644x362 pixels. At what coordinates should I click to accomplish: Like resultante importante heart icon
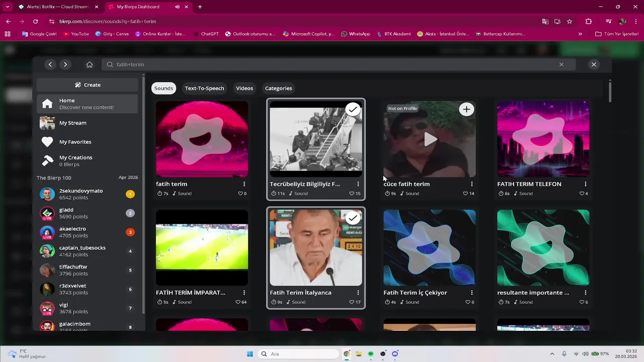(582, 302)
